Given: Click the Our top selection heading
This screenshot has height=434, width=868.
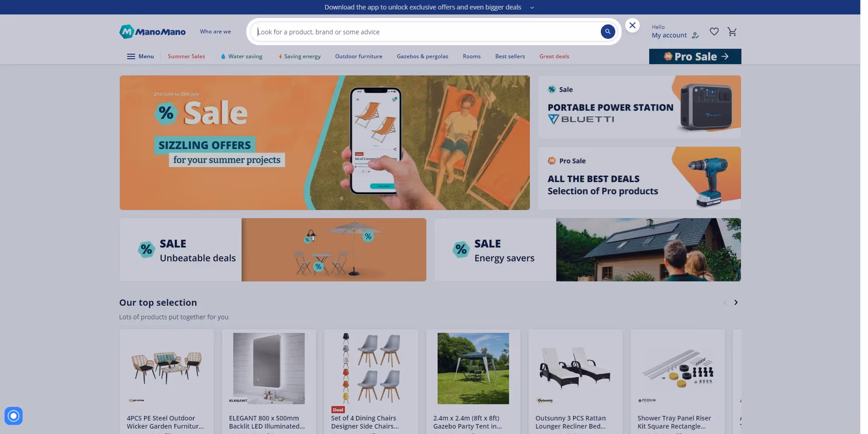Looking at the screenshot, I should pyautogui.click(x=158, y=303).
